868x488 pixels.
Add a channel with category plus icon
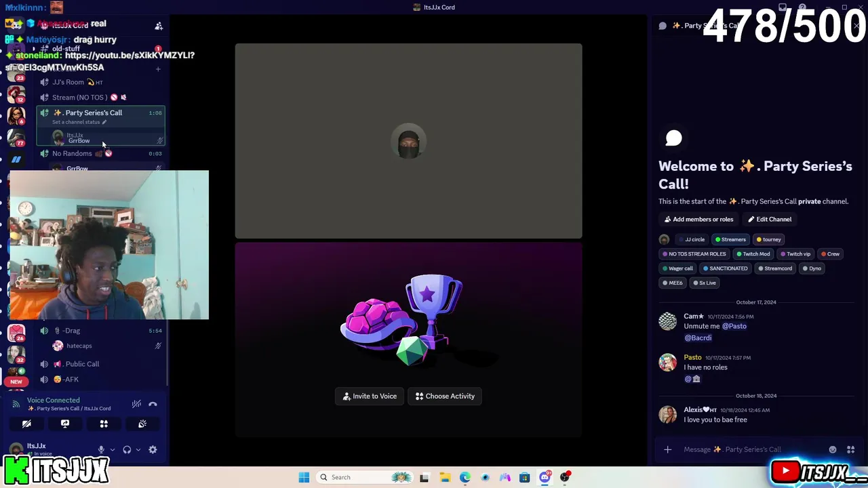[159, 68]
